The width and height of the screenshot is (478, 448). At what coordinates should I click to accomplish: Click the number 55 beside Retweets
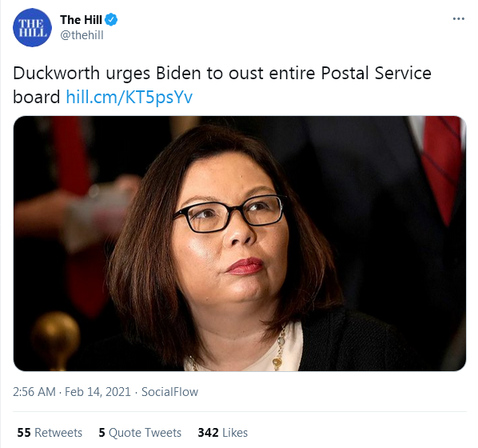click(24, 433)
